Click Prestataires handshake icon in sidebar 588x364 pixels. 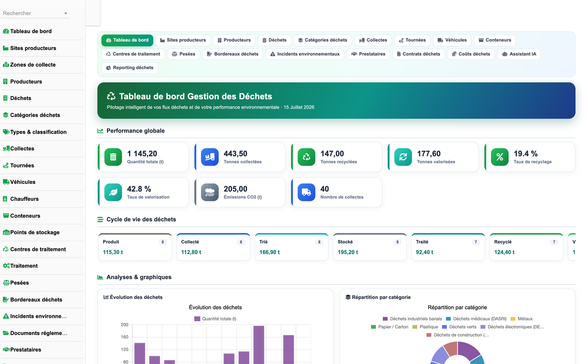6,350
